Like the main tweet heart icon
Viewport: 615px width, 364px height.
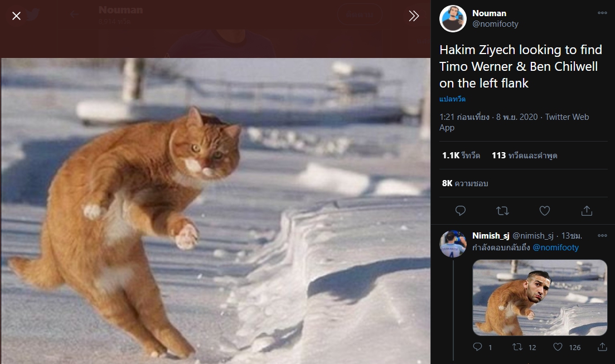coord(544,211)
